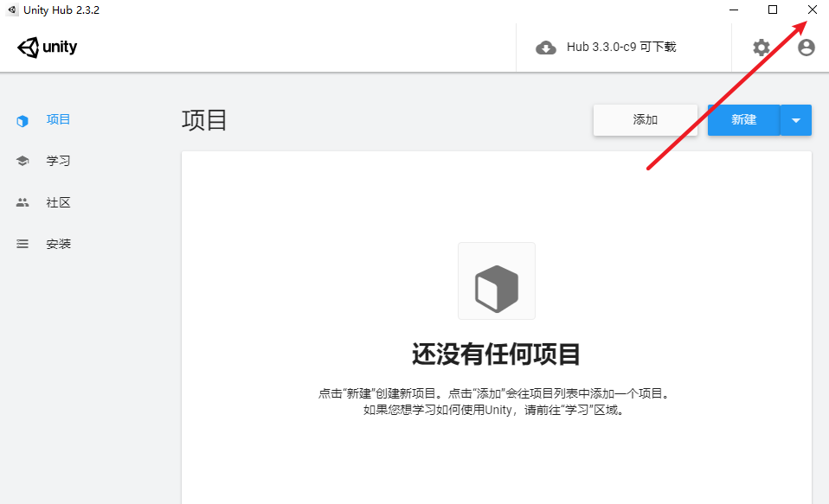Click the people icon beside 社区
829x504 pixels.
pyautogui.click(x=22, y=203)
